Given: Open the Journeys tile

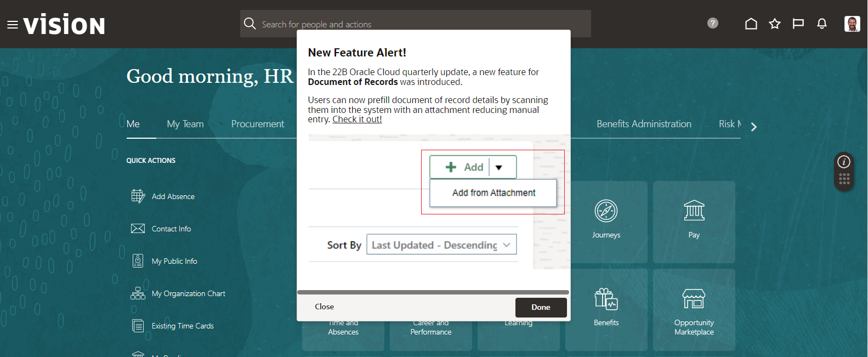Looking at the screenshot, I should 606,222.
